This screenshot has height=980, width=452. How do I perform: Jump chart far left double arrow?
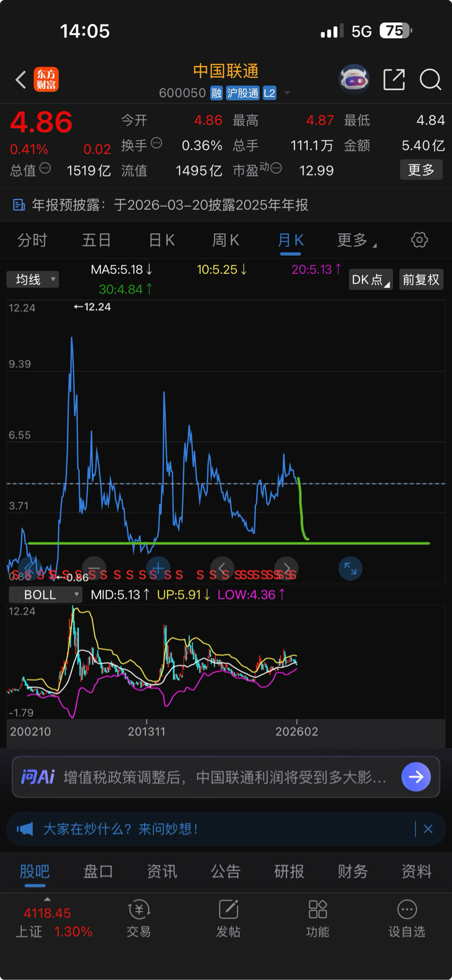click(x=29, y=569)
